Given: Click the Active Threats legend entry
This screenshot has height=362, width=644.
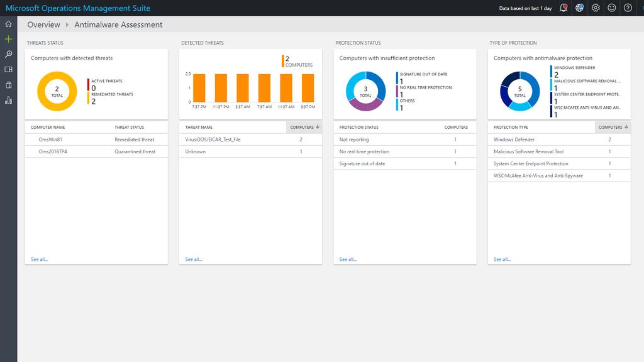Looking at the screenshot, I should pyautogui.click(x=105, y=85).
